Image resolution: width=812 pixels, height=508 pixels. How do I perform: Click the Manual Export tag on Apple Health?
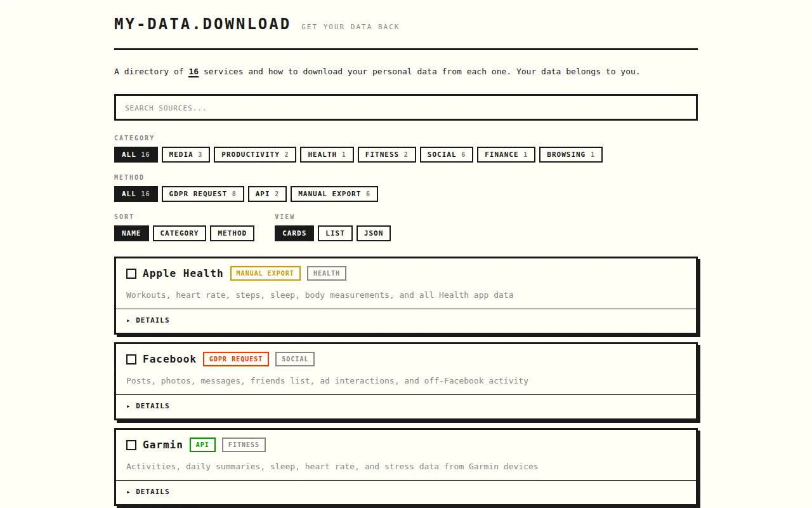pos(265,274)
